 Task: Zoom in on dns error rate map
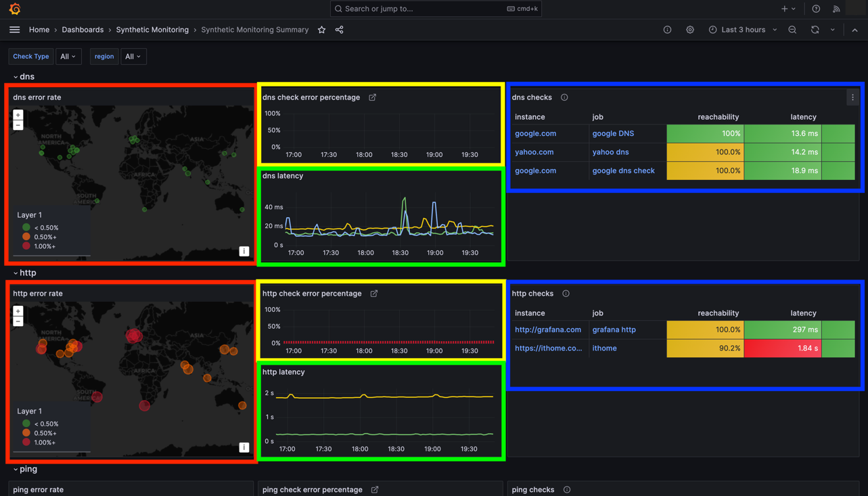coord(18,115)
